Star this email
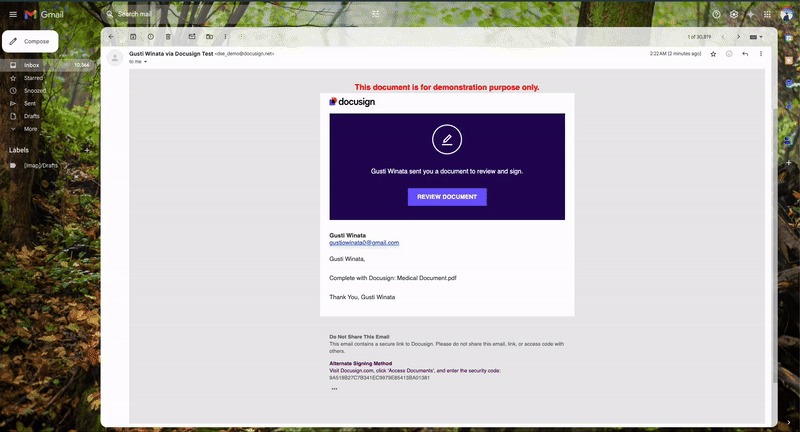The image size is (800, 432). 713,54
